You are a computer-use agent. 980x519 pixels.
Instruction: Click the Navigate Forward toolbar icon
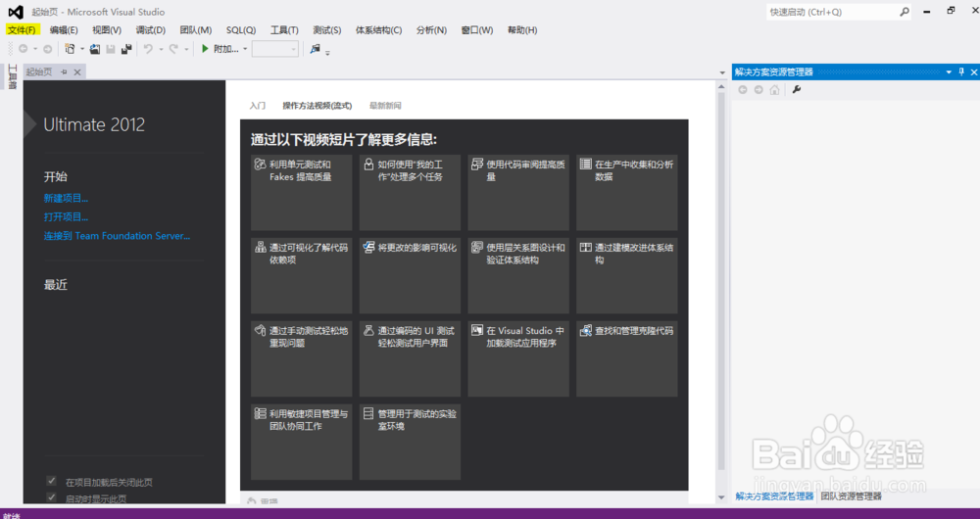[47, 49]
